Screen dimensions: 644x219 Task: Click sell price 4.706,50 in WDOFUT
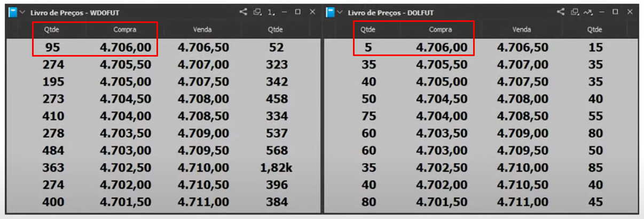click(x=203, y=48)
